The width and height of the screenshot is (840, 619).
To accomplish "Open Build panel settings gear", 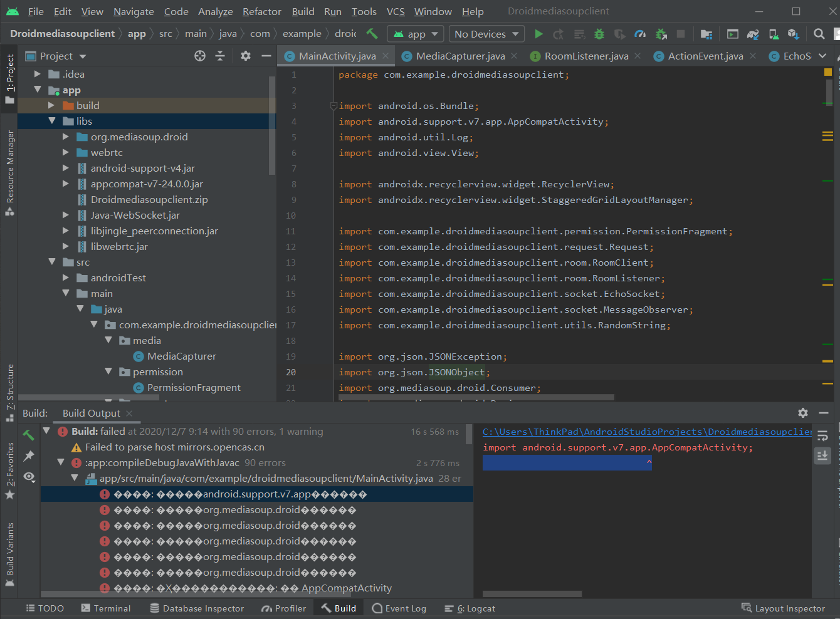I will (803, 413).
